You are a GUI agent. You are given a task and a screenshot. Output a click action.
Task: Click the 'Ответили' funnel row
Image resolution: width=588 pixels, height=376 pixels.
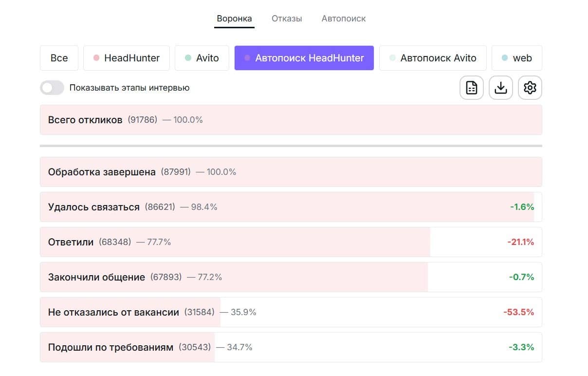click(291, 242)
